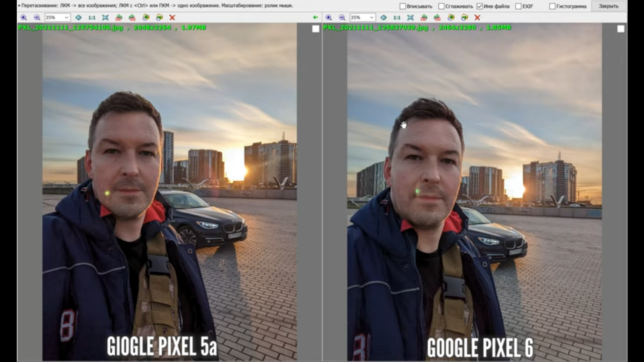Enable the Вписывать checkbox

point(403,6)
